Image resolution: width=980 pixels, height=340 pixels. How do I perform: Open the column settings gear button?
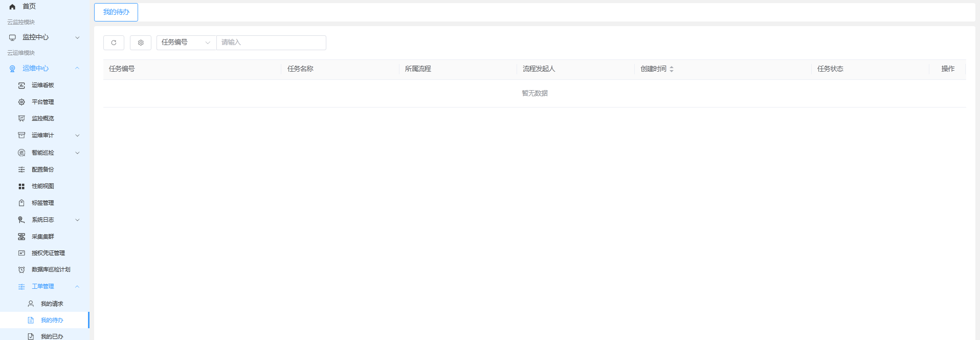coord(141,42)
